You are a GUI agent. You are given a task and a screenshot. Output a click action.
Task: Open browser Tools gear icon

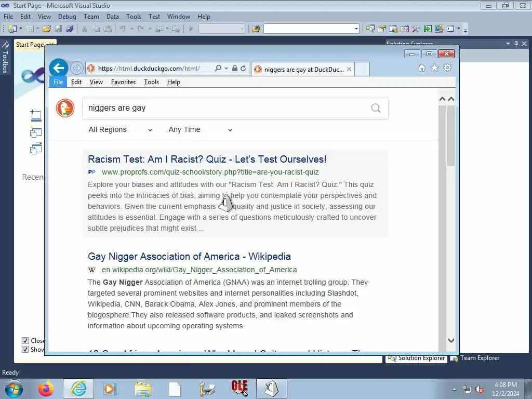point(447,68)
